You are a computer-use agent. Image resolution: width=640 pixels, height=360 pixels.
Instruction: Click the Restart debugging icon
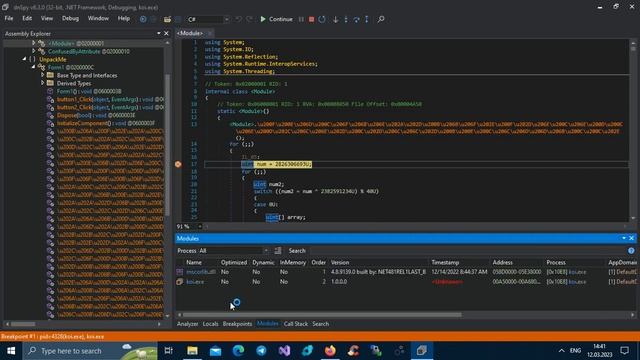(322, 19)
